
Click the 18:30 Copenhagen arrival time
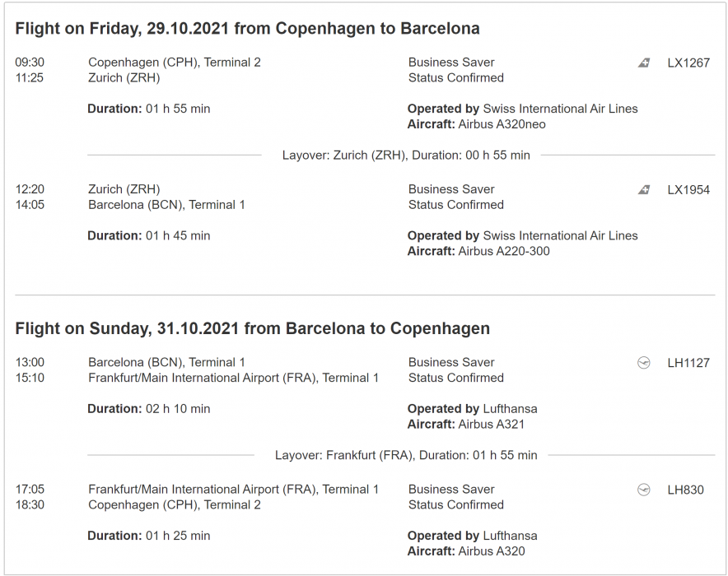[30, 505]
